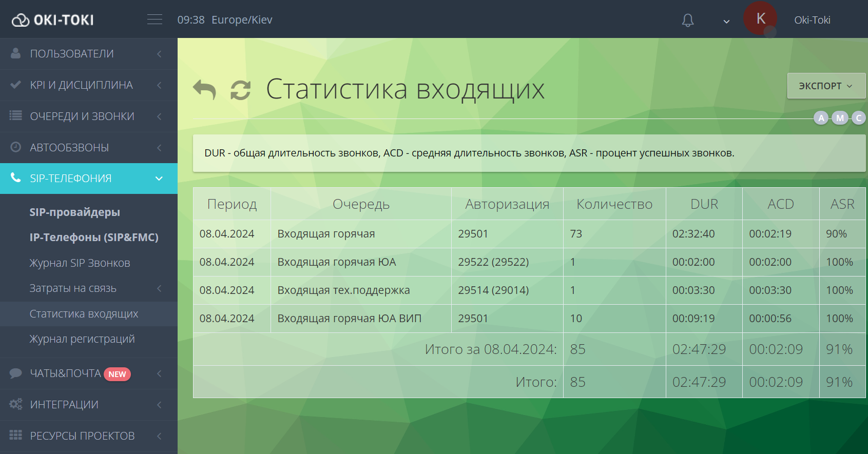
Task: Open Затраты на связь item
Action: click(73, 288)
